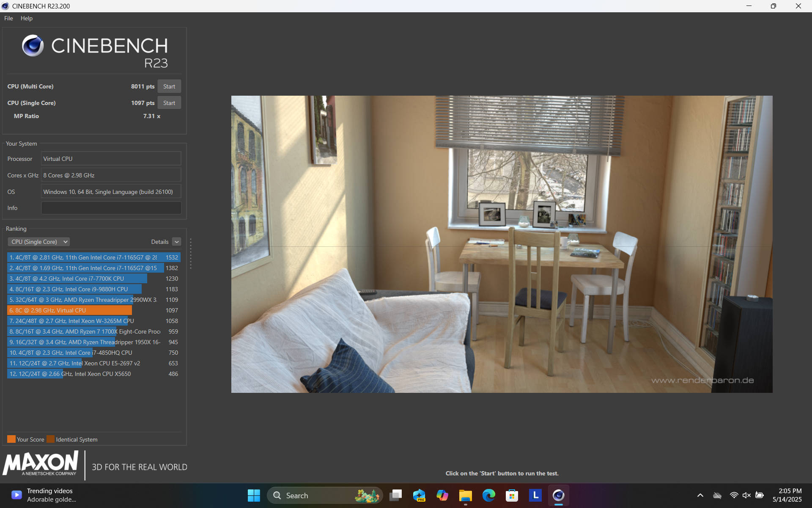Viewport: 812px width, 508px height.
Task: Expand the Details dropdown arrow
Action: [x=177, y=242]
